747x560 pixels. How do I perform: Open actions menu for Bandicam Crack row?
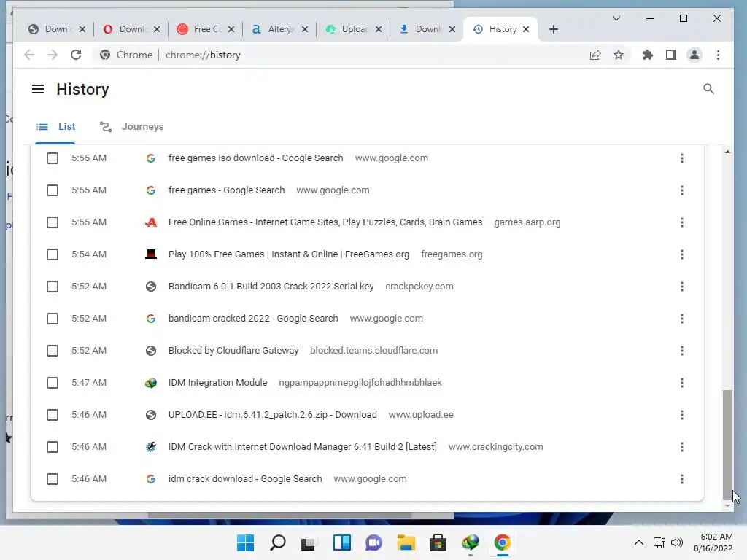click(x=682, y=287)
